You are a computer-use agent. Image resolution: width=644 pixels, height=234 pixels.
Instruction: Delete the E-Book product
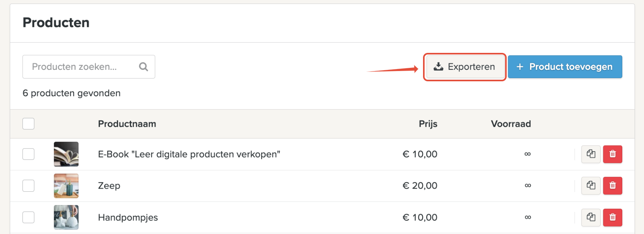pyautogui.click(x=612, y=154)
